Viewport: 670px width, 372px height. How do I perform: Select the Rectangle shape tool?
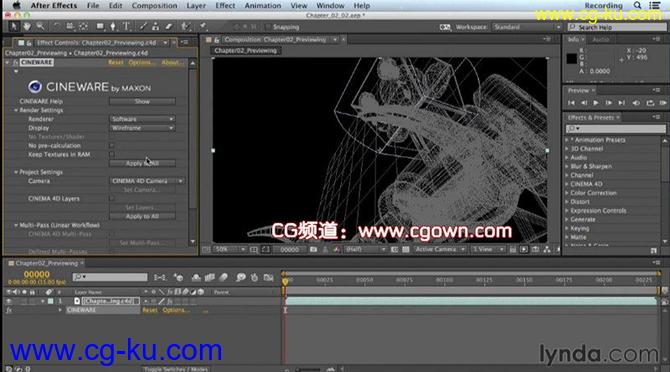pos(100,26)
